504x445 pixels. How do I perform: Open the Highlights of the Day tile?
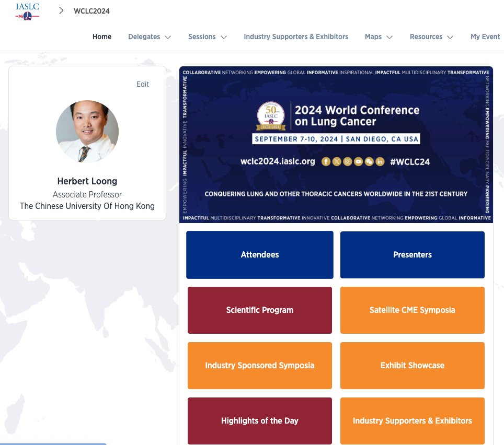coord(260,421)
